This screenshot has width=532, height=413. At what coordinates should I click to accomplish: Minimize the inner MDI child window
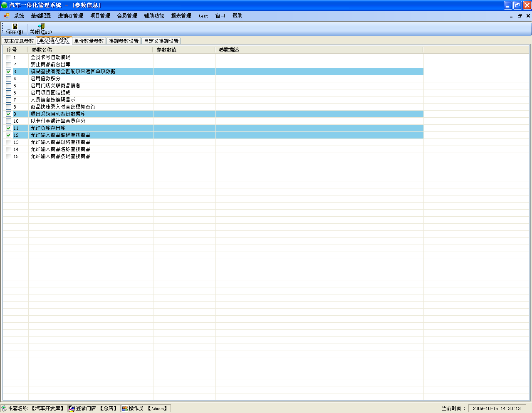pos(511,16)
